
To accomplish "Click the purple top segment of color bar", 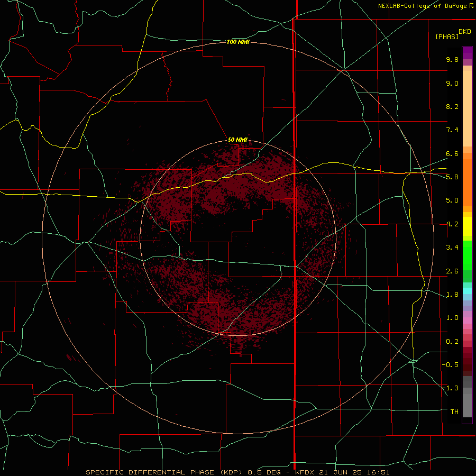I will [467, 53].
